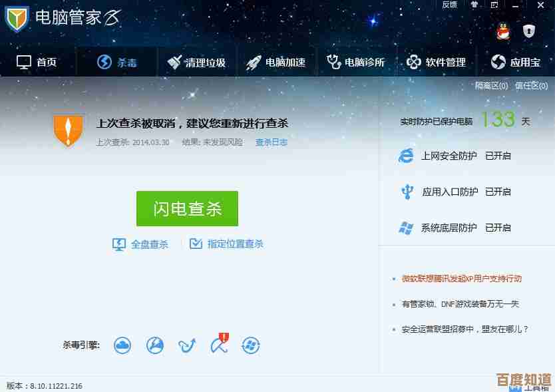Click the eagle-shaped antivirus engine icon
This screenshot has height=392, width=555.
pyautogui.click(x=187, y=345)
